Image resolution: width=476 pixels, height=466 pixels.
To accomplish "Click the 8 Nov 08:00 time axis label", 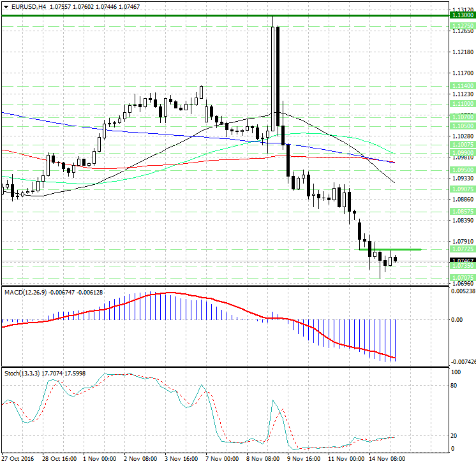I will (x=263, y=458).
